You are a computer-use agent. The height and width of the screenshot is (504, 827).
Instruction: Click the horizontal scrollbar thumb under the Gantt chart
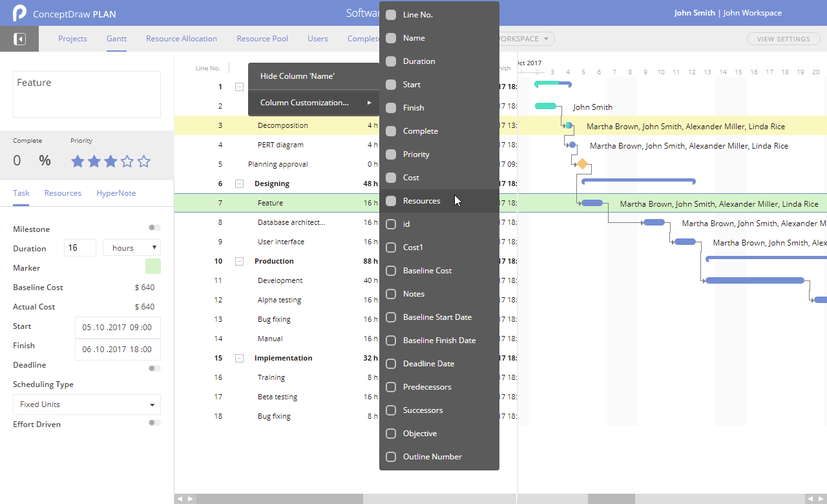(611, 499)
